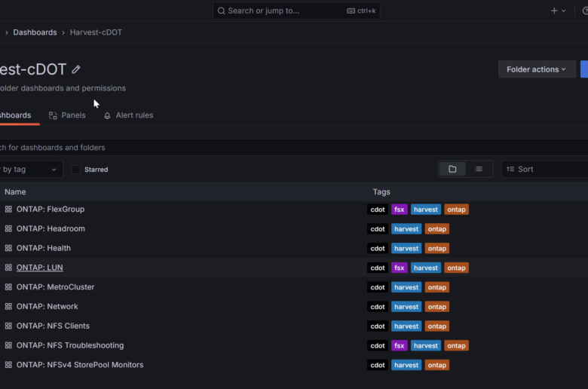The height and width of the screenshot is (389, 588).
Task: Click the cdot tag on the FlexGroup row
Action: point(378,210)
